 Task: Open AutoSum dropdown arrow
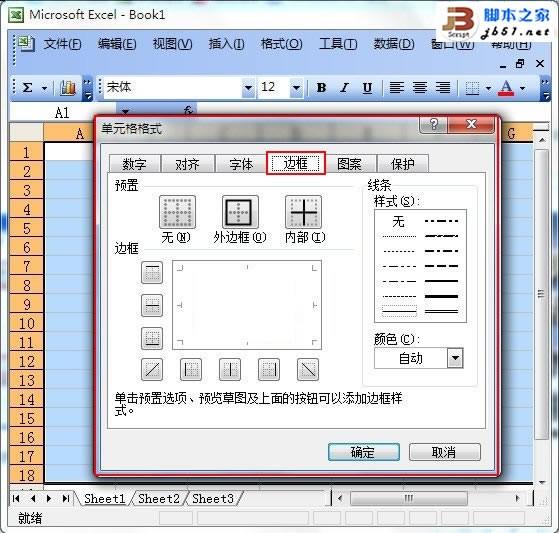click(x=45, y=88)
